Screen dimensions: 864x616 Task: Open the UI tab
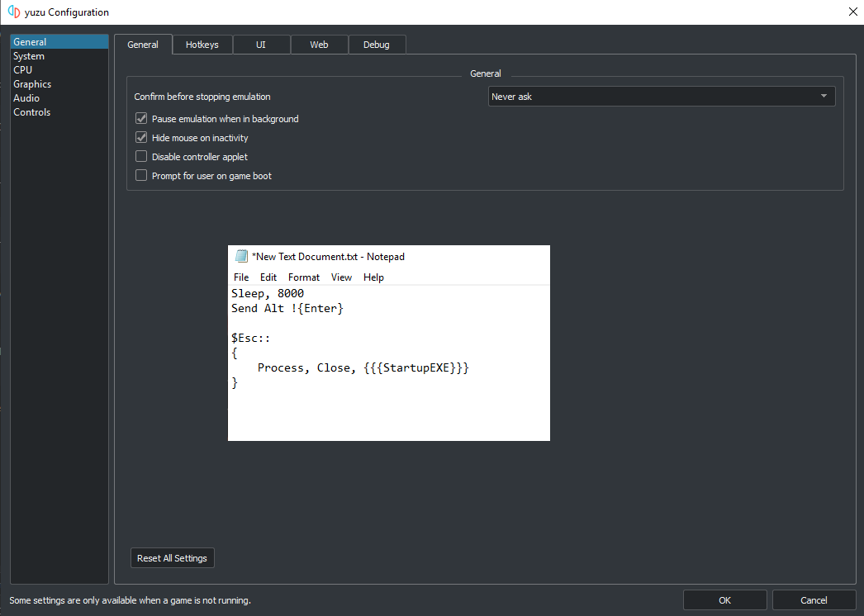point(261,45)
